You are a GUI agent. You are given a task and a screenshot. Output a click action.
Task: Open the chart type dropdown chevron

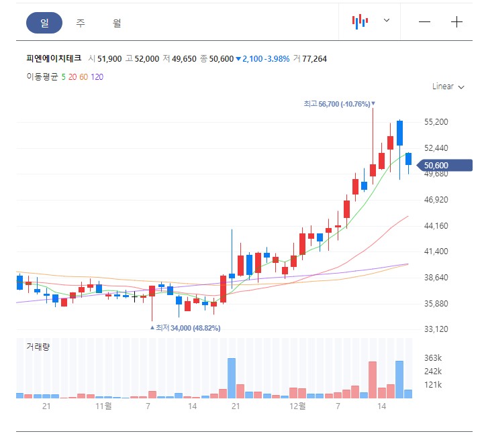pyautogui.click(x=387, y=20)
